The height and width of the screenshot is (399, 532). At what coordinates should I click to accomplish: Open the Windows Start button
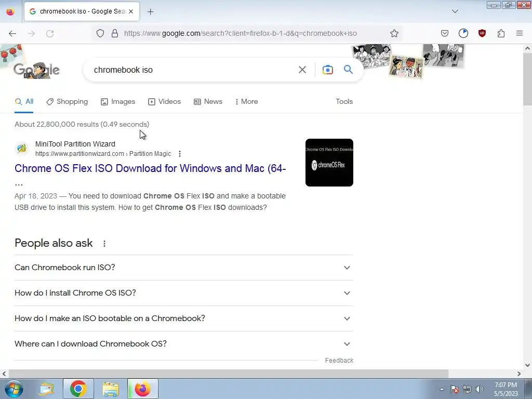point(14,389)
